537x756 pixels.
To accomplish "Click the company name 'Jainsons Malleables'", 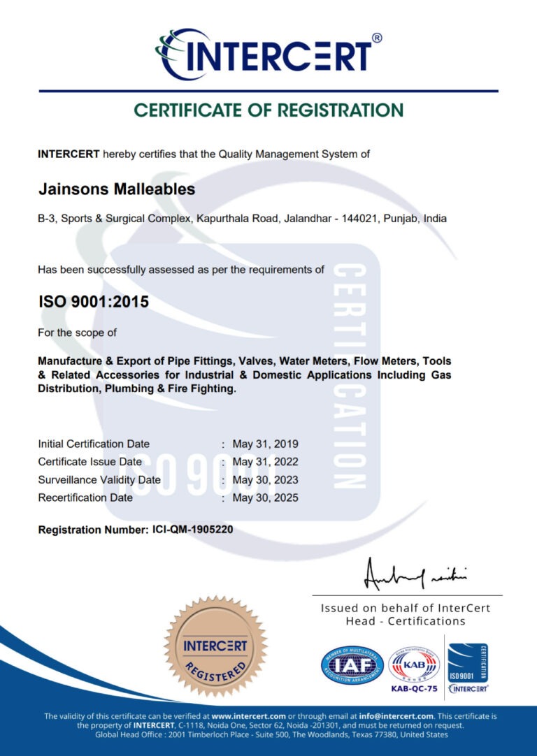I will (x=117, y=189).
